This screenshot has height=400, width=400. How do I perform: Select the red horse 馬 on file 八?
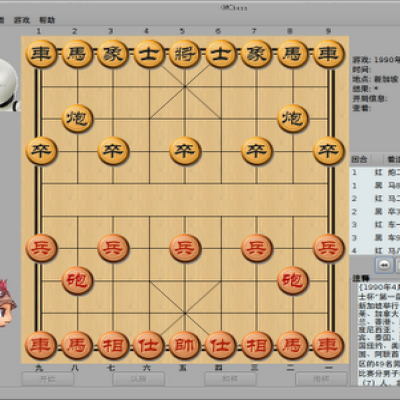pyautogui.click(x=77, y=345)
